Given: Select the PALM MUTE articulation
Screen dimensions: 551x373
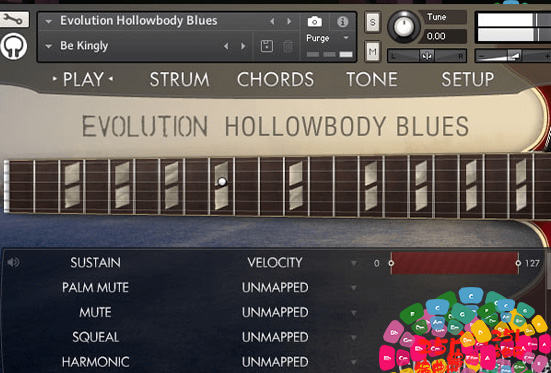Looking at the screenshot, I should tap(95, 288).
